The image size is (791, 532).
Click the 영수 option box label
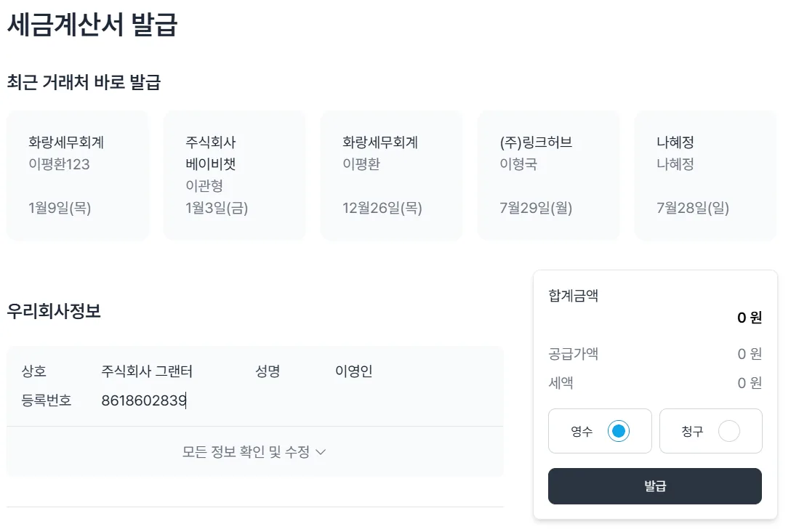click(582, 431)
